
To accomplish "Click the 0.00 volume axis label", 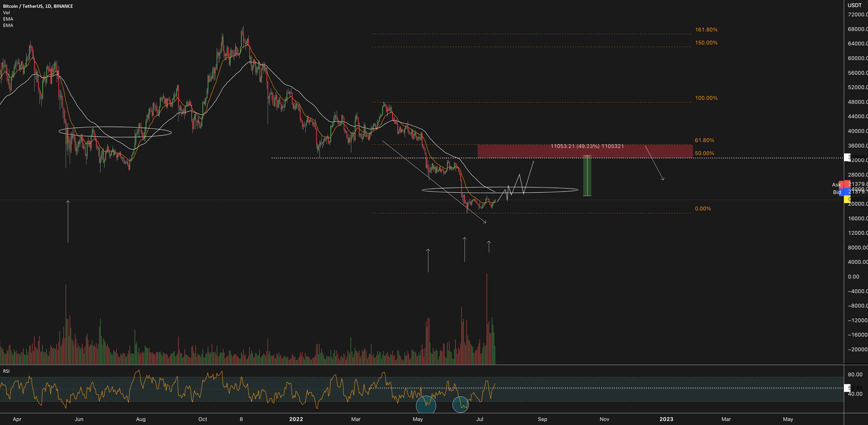I will tap(854, 277).
